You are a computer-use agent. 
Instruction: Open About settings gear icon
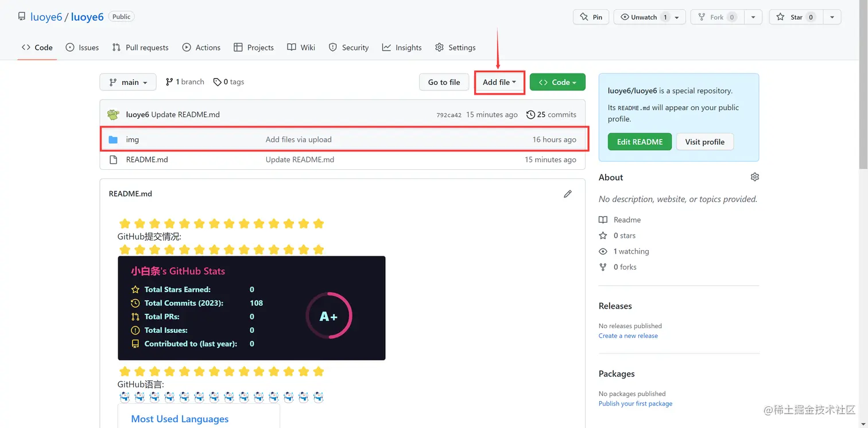coord(755,177)
